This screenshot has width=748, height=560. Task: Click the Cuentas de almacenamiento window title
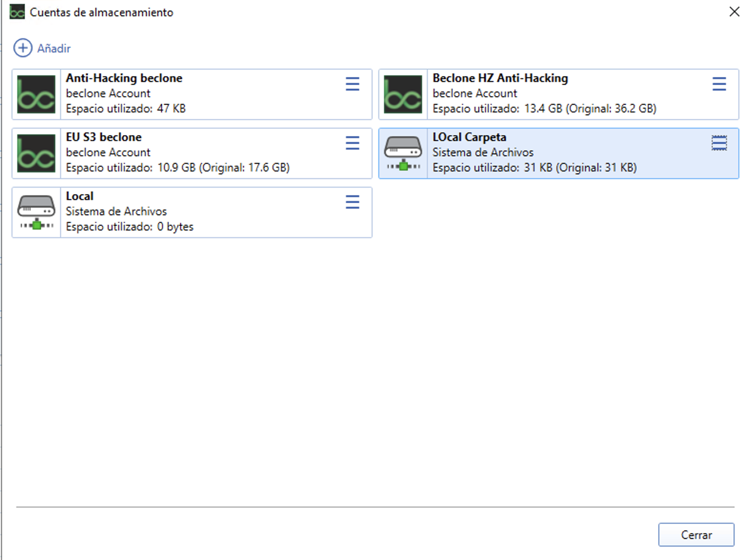click(101, 12)
